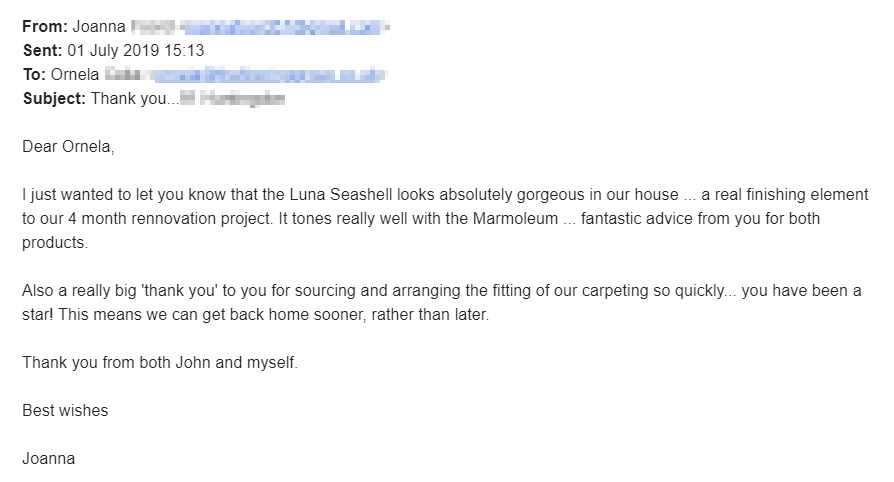Click the bold "To:" header label
The width and height of the screenshot is (894, 482).
click(x=35, y=75)
